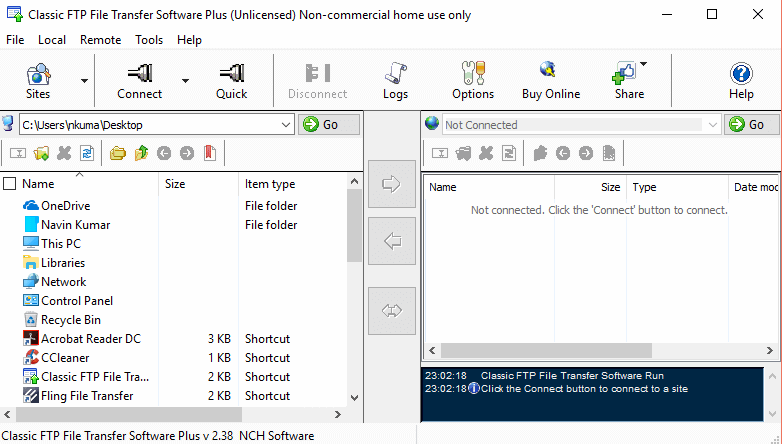The width and height of the screenshot is (782, 444).
Task: Open the Sites manager icon
Action: click(38, 75)
